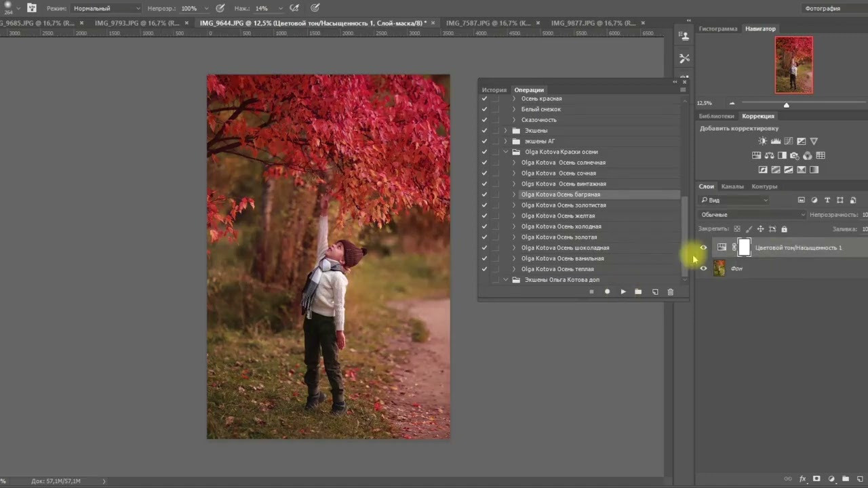Hide the Фон layer with its eye toggle
This screenshot has height=488, width=868.
coord(703,268)
